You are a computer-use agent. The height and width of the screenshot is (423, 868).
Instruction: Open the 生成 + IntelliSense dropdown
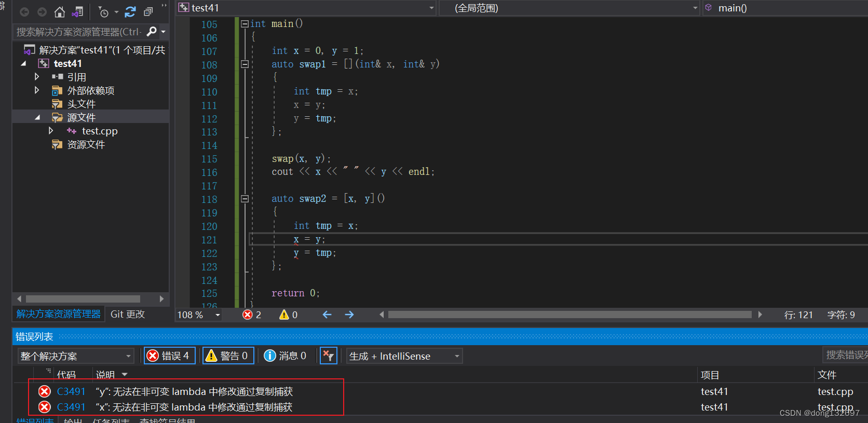(x=404, y=356)
